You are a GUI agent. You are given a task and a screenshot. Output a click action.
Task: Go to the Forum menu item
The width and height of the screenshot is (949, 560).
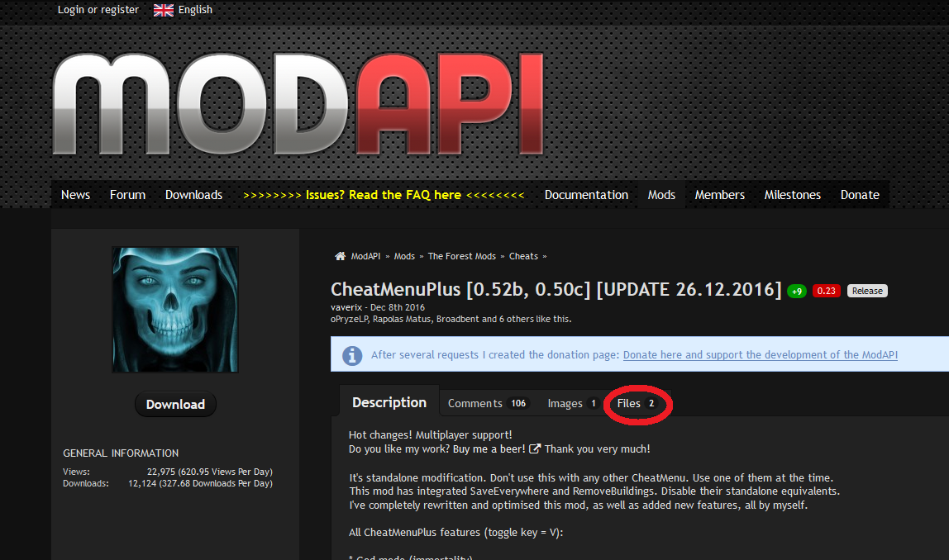[x=127, y=195]
